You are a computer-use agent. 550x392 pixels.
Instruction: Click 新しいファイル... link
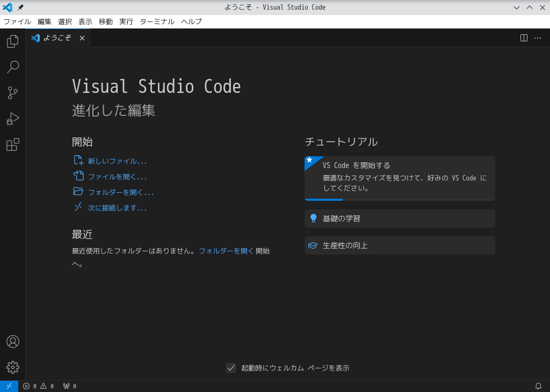coord(117,161)
